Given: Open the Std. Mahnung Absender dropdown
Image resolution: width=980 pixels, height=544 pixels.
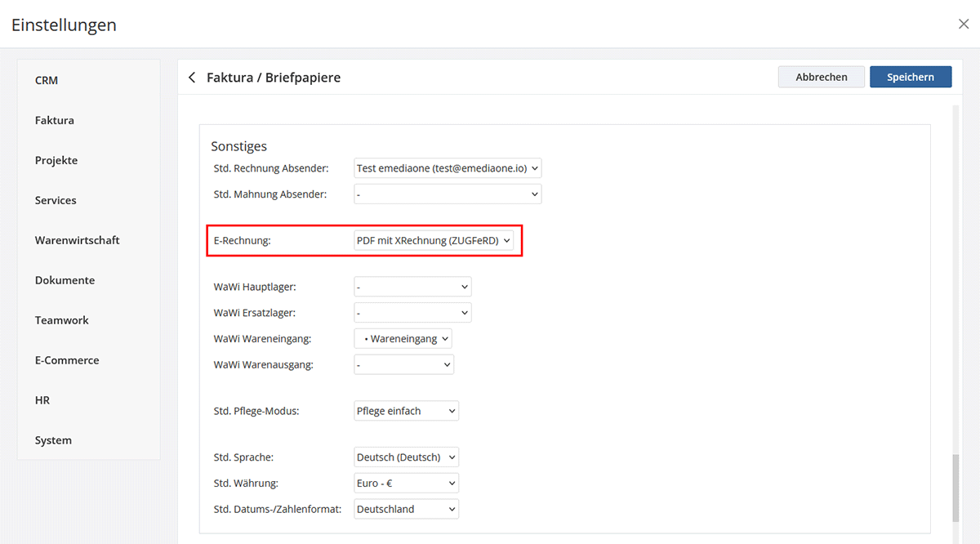Looking at the screenshot, I should coord(448,194).
